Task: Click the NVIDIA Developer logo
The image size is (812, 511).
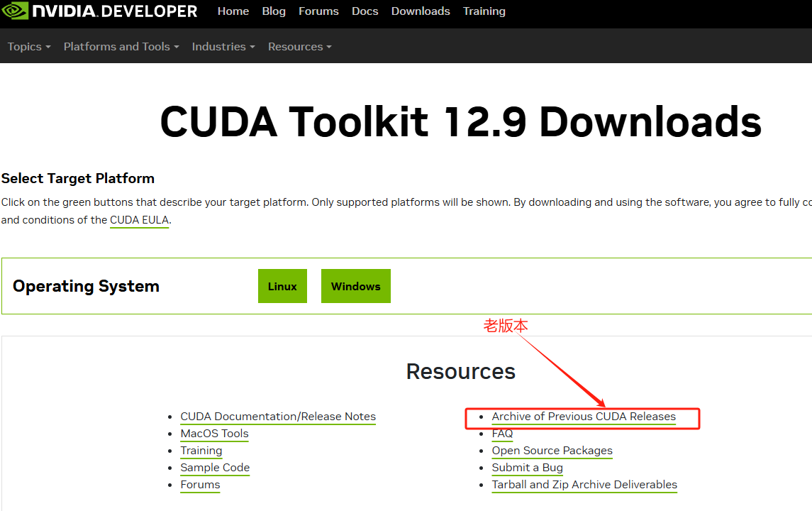Action: [99, 11]
